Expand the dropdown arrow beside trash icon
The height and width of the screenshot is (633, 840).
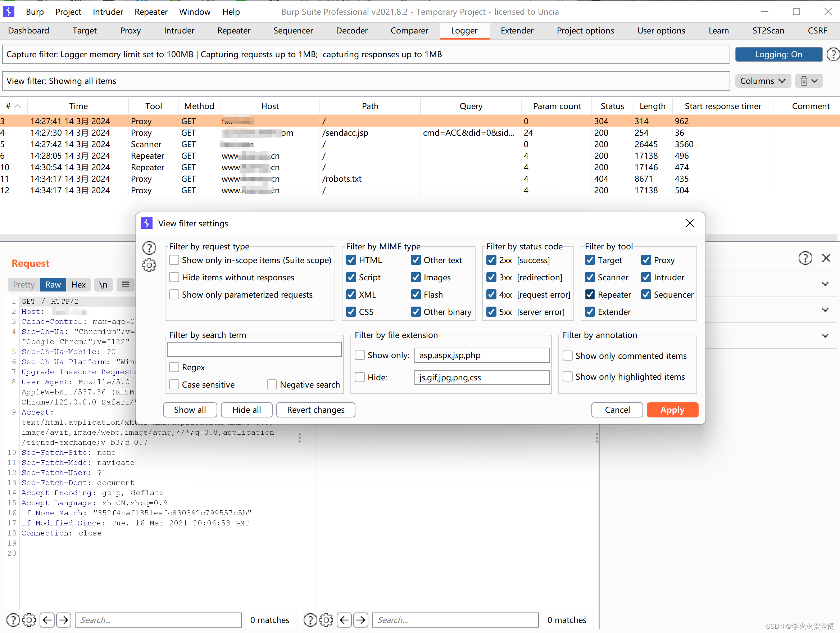tap(814, 81)
